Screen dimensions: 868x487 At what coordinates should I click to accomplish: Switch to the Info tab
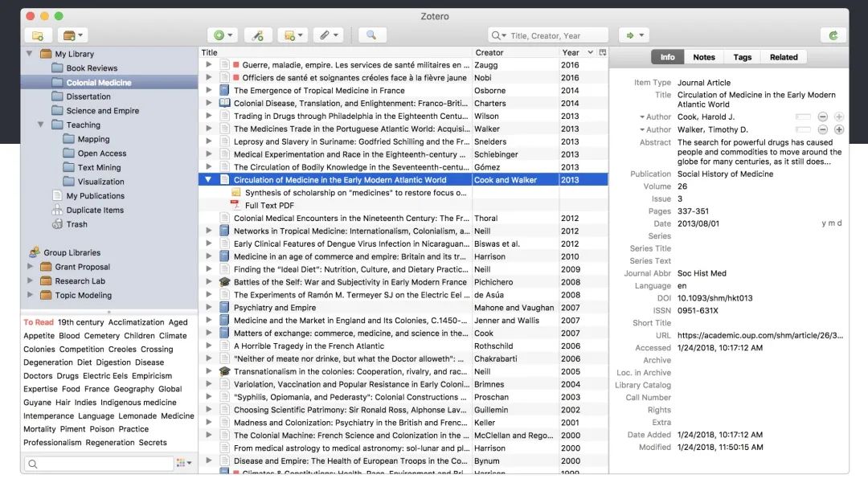668,57
